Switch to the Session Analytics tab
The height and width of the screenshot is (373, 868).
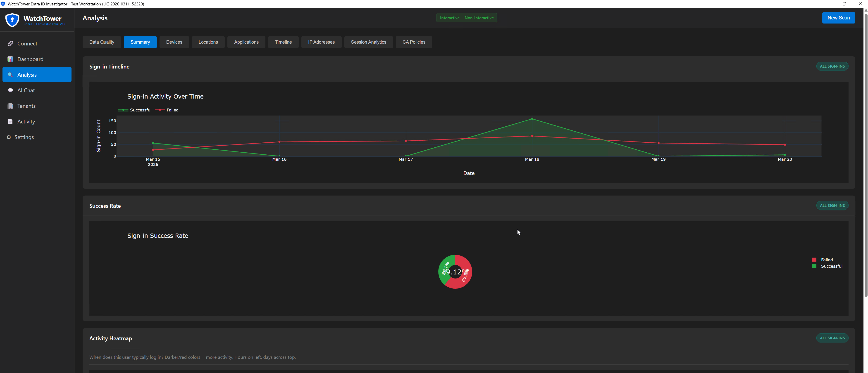tap(368, 42)
